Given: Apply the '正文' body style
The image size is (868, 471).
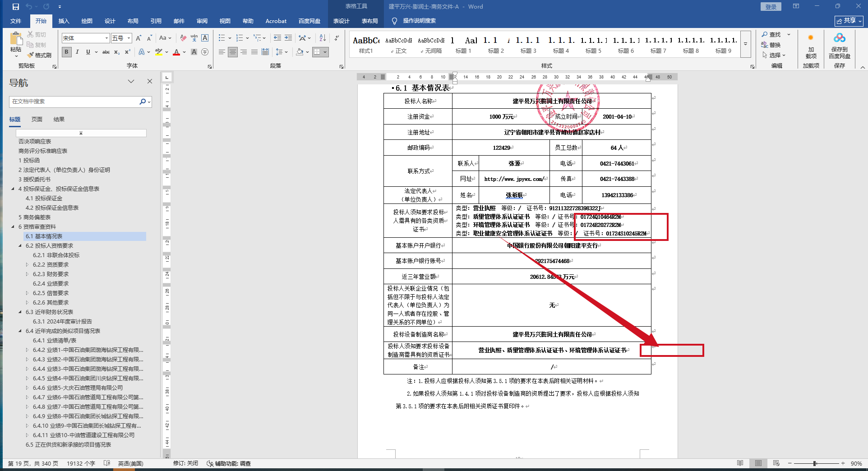Looking at the screenshot, I should pos(398,44).
